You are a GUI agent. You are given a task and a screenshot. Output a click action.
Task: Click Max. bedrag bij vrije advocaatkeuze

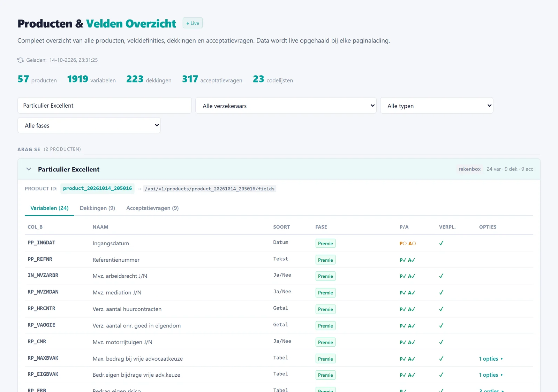click(138, 359)
